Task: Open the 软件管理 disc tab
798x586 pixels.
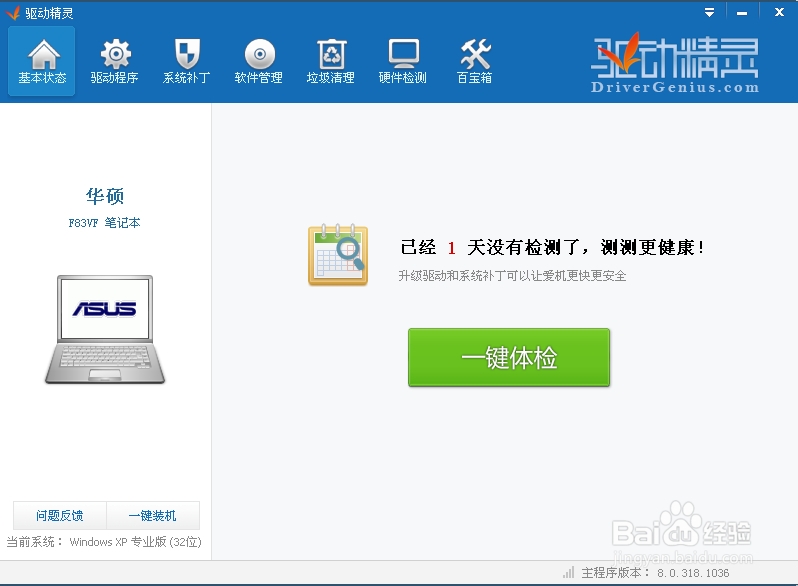Action: [259, 61]
